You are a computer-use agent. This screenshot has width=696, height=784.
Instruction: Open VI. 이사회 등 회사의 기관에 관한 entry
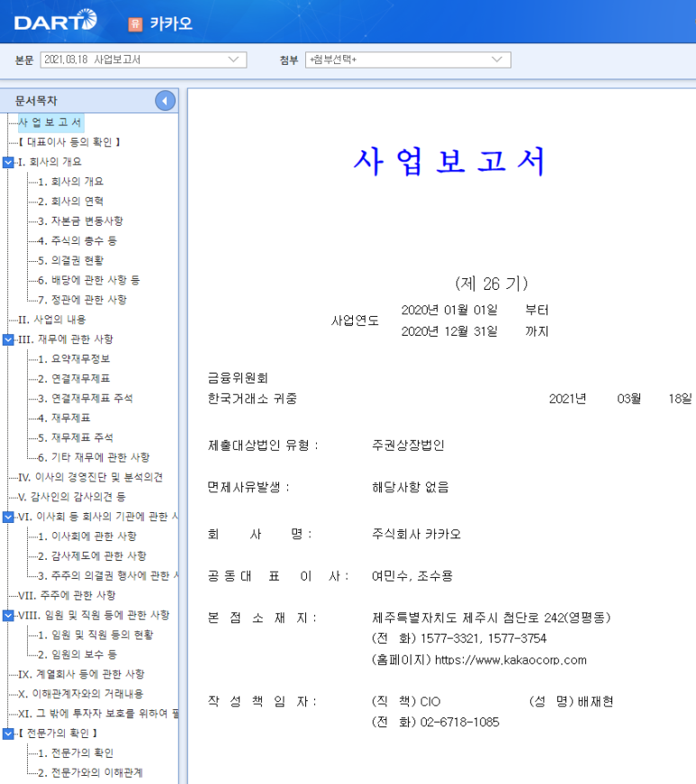98,517
